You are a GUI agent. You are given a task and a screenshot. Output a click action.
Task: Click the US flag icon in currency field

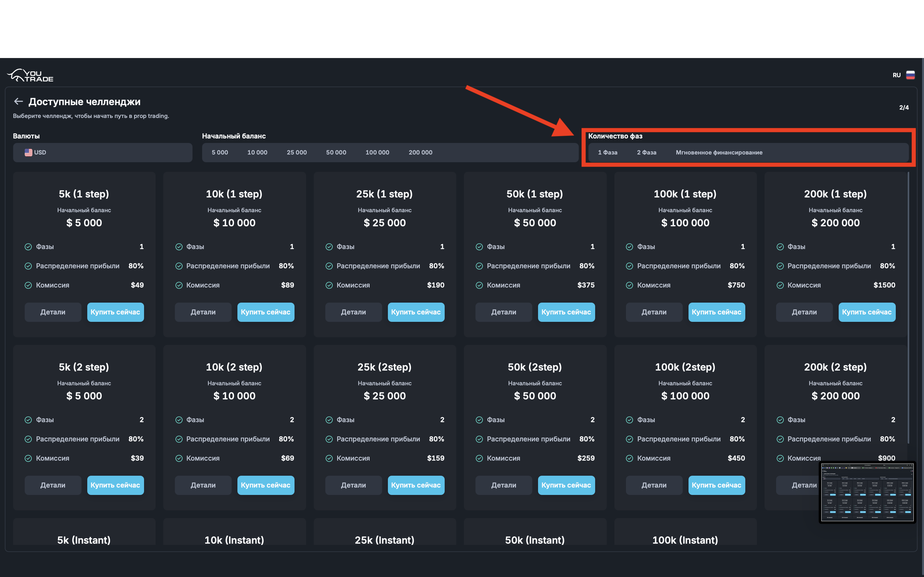click(x=28, y=152)
